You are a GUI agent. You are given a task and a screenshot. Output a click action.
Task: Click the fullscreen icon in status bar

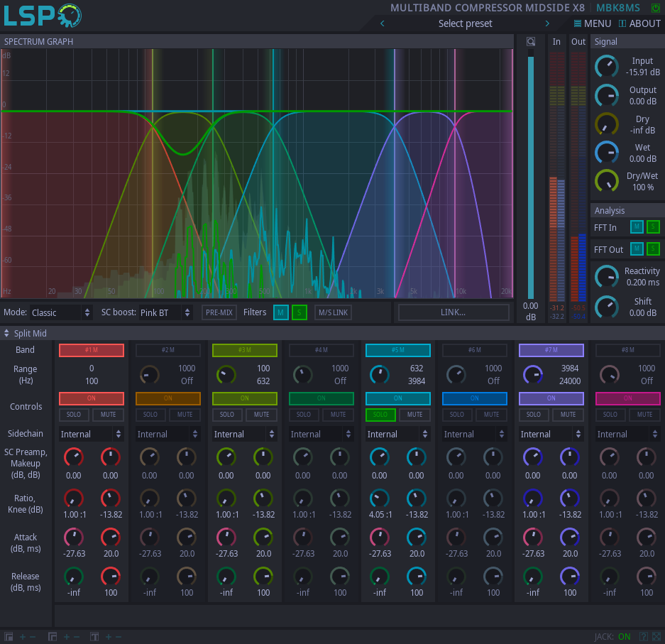[x=657, y=637]
